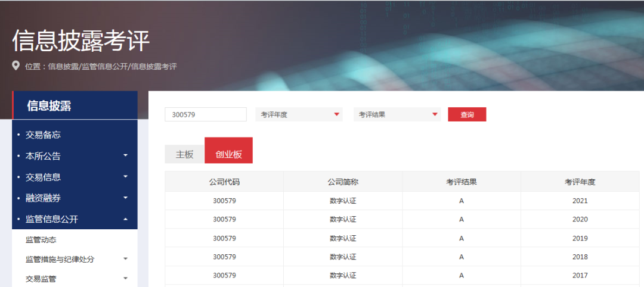Expand the 交易监管 submenu
The width and height of the screenshot is (644, 287).
point(125,278)
